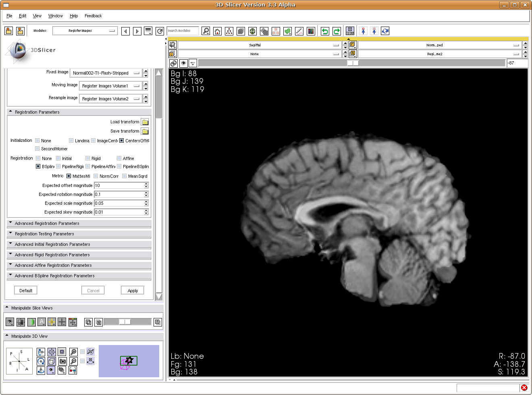
Task: Open Load transform folder icon
Action: [145, 122]
